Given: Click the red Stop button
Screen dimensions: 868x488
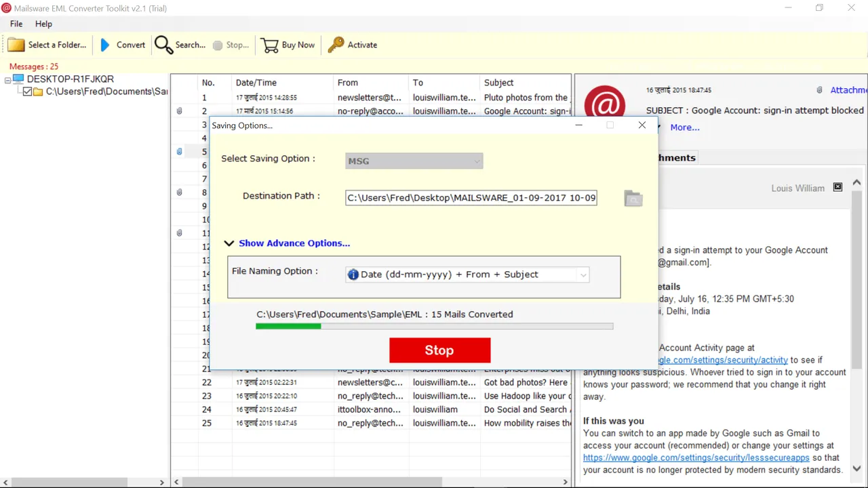Looking at the screenshot, I should pyautogui.click(x=439, y=350).
